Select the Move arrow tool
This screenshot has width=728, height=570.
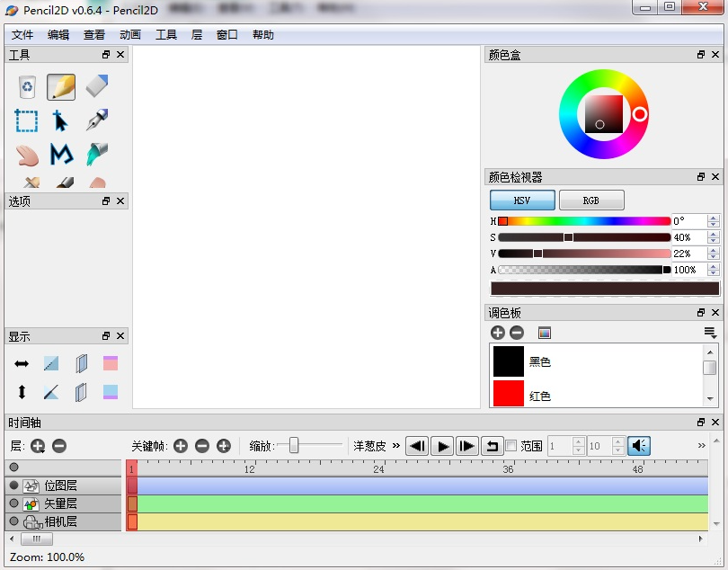tap(61, 120)
